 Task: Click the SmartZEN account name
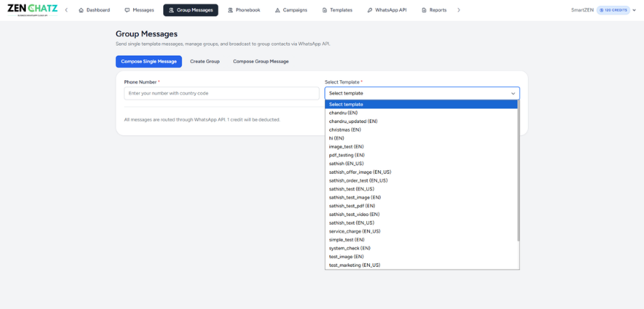pos(582,10)
